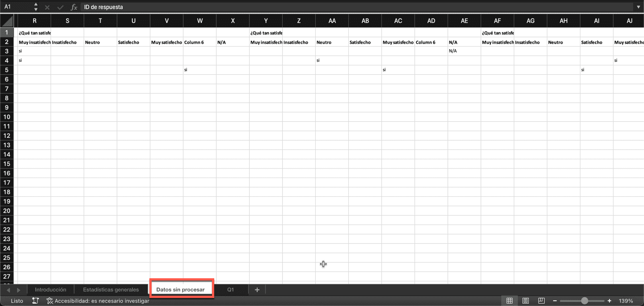Select column R header

point(34,21)
